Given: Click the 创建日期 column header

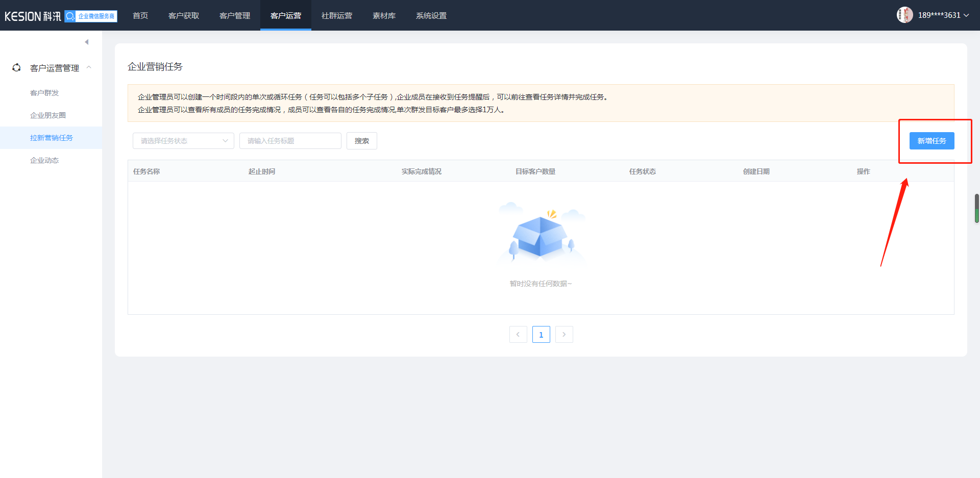Looking at the screenshot, I should point(756,171).
